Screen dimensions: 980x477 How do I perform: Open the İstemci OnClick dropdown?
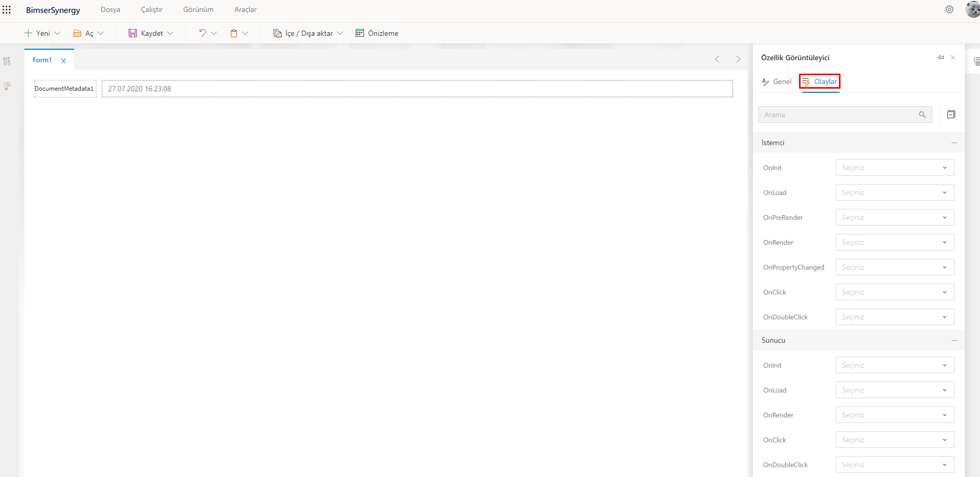pyautogui.click(x=895, y=292)
